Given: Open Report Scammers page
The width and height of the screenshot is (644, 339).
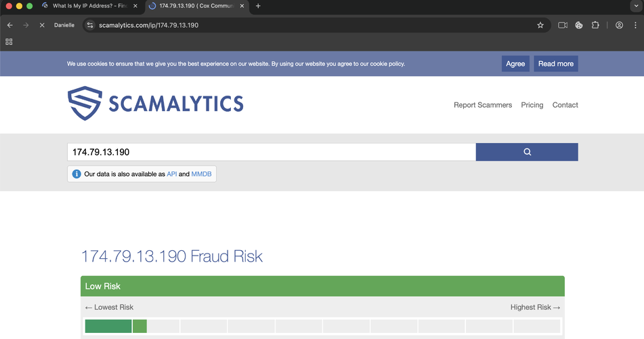Looking at the screenshot, I should click(483, 105).
